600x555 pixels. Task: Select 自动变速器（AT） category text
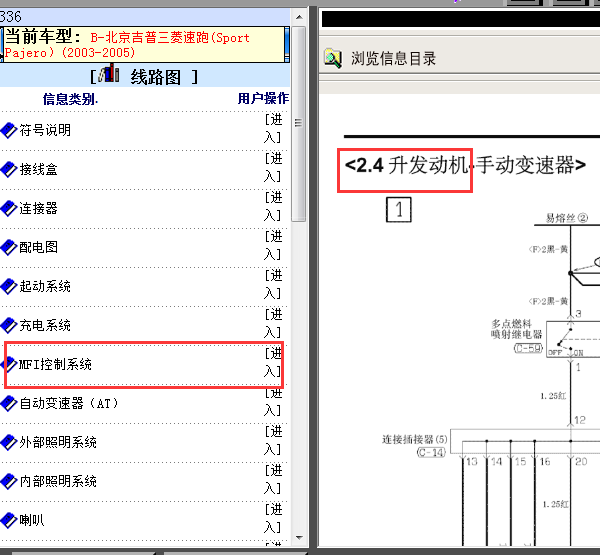(69, 403)
